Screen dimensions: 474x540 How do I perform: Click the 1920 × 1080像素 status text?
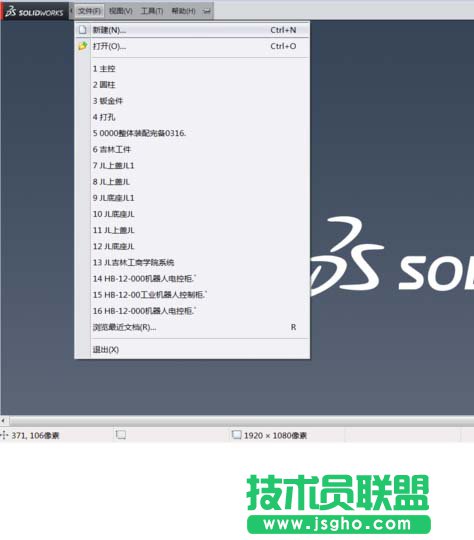pos(275,436)
